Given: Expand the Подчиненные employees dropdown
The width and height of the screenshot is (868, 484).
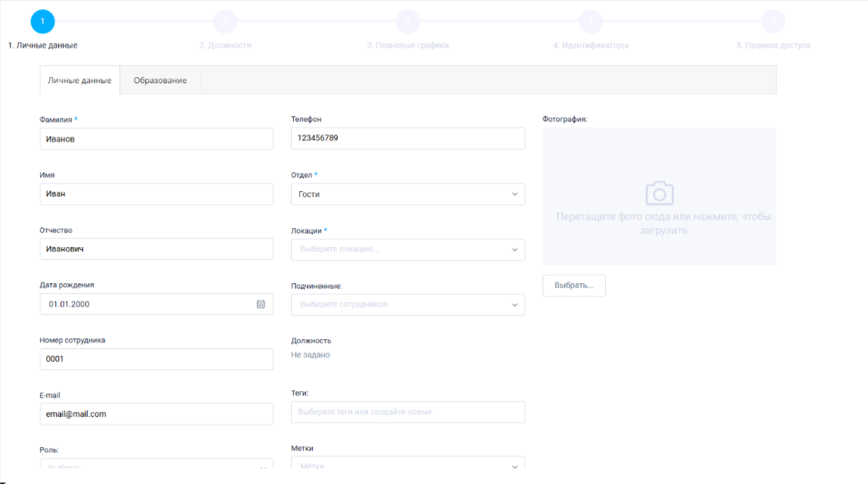Looking at the screenshot, I should pyautogui.click(x=407, y=304).
